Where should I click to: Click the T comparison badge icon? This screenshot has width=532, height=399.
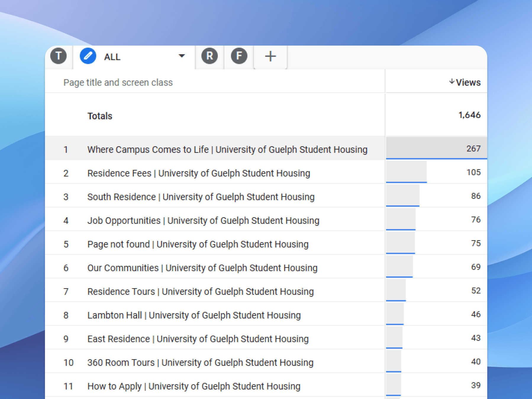click(59, 56)
